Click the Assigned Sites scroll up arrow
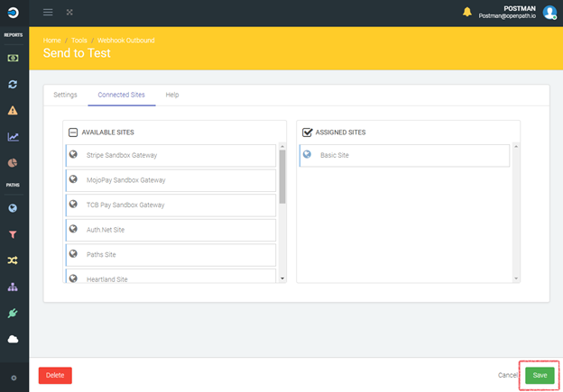Viewport: 563px width, 392px height. click(x=516, y=147)
